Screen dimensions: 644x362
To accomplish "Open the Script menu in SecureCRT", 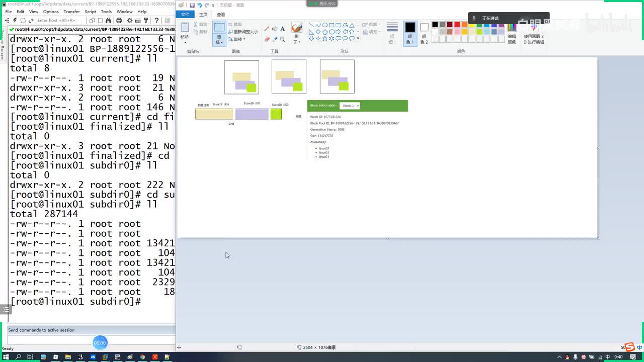I will [90, 12].
